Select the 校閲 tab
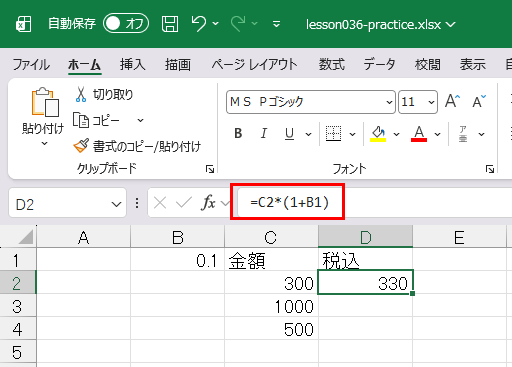Image resolution: width=512 pixels, height=367 pixels. coord(428,64)
